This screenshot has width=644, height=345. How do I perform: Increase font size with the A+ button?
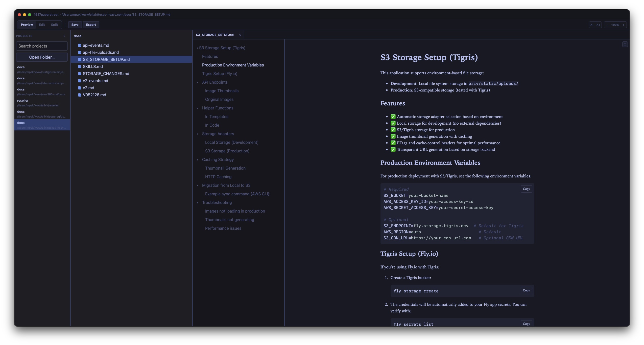598,25
